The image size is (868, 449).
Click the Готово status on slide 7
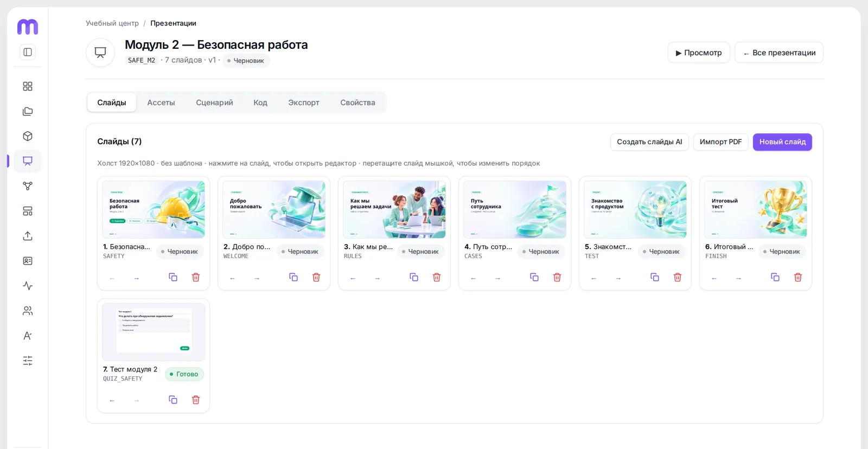pos(184,374)
